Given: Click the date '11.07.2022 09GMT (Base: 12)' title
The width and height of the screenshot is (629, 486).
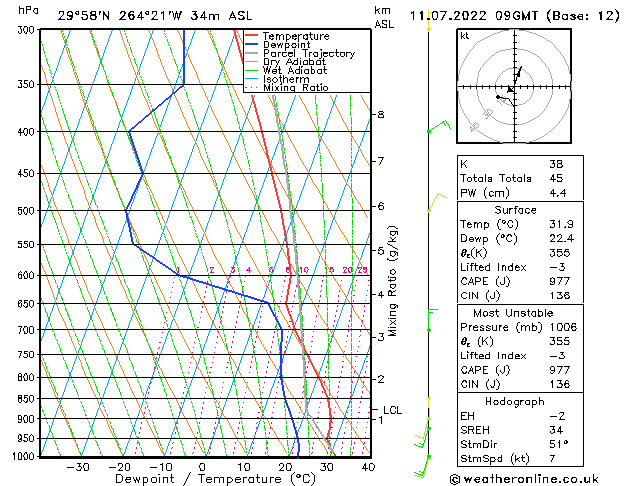Looking at the screenshot, I should (x=514, y=16).
